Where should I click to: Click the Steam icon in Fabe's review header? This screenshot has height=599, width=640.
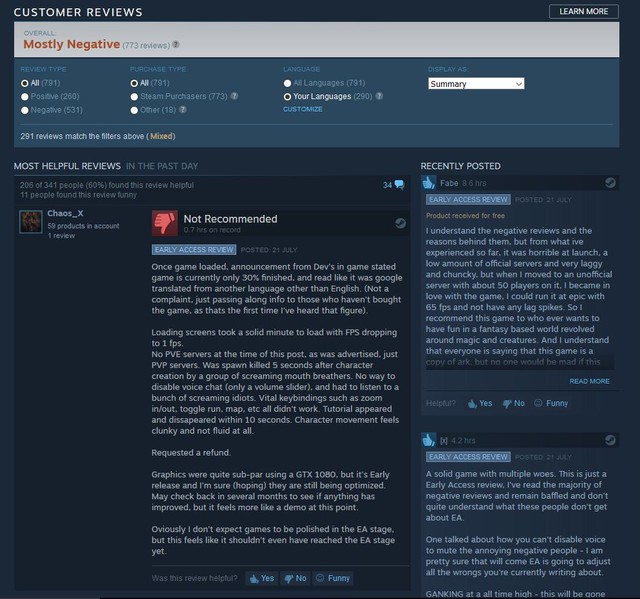click(610, 182)
